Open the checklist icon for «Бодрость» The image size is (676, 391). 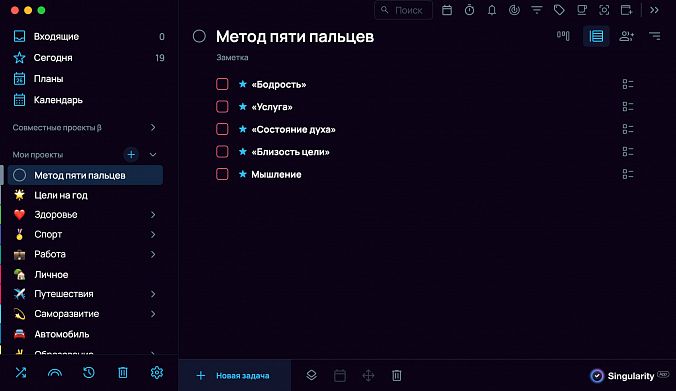point(628,84)
